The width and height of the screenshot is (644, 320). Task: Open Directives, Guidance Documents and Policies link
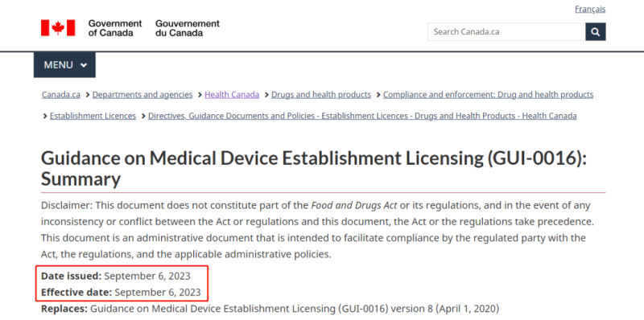pos(362,116)
